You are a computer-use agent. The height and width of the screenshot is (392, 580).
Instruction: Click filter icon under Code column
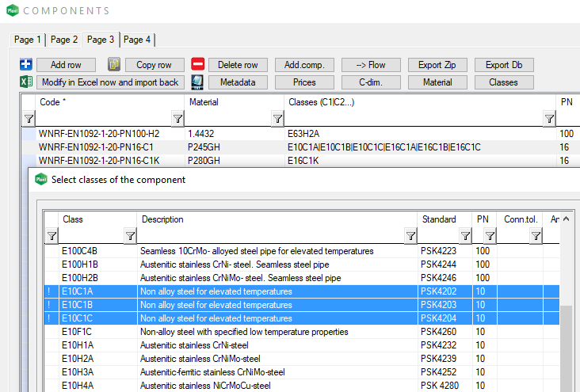coord(29,119)
